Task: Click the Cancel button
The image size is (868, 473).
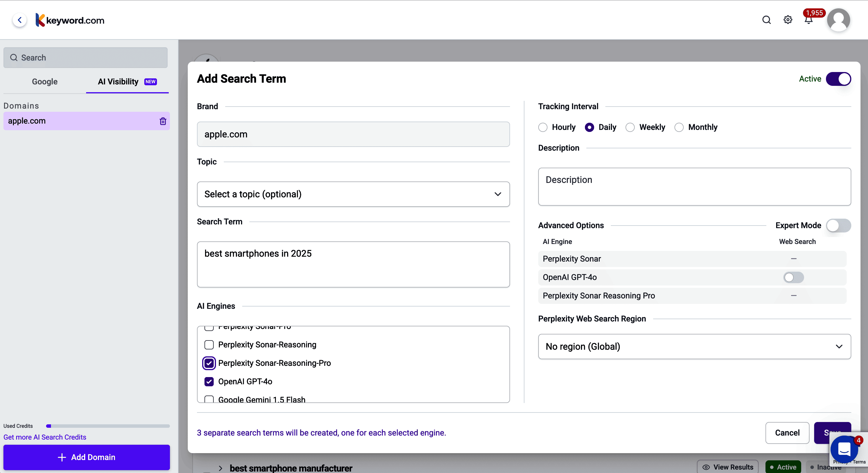Action: 787,433
